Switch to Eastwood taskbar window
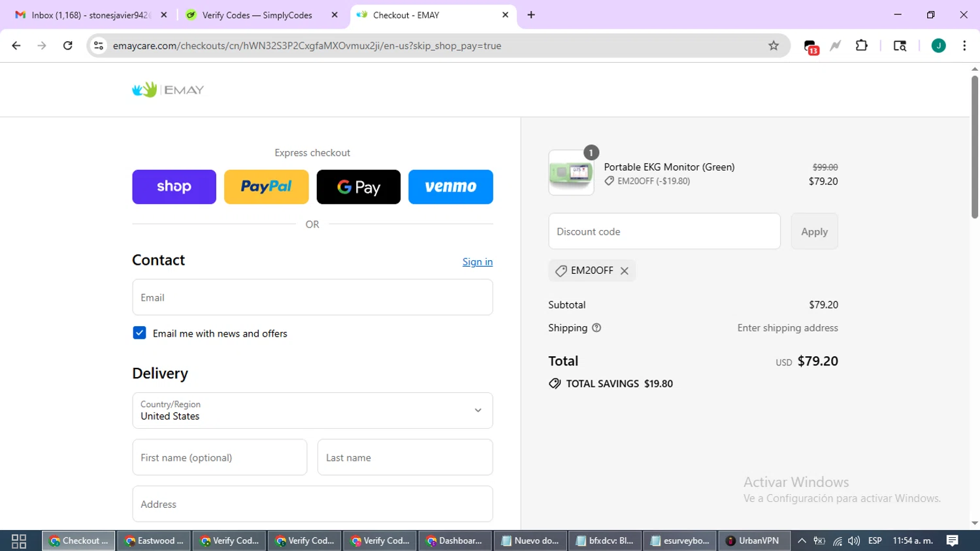 (154, 541)
